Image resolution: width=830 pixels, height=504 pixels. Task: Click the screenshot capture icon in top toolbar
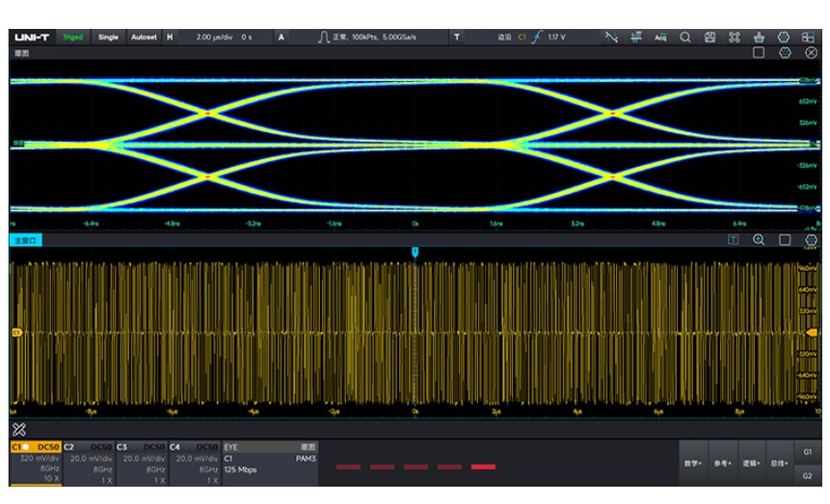click(x=735, y=38)
